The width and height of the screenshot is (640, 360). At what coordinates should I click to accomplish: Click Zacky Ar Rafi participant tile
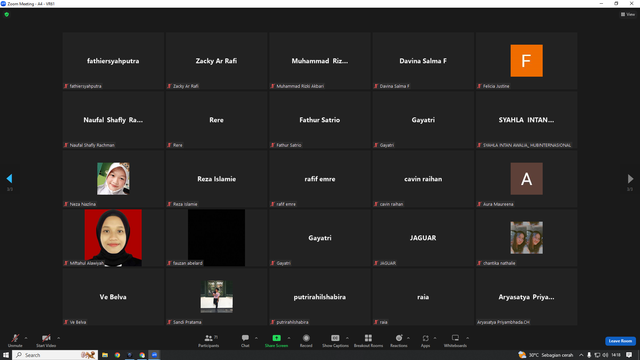click(x=216, y=61)
